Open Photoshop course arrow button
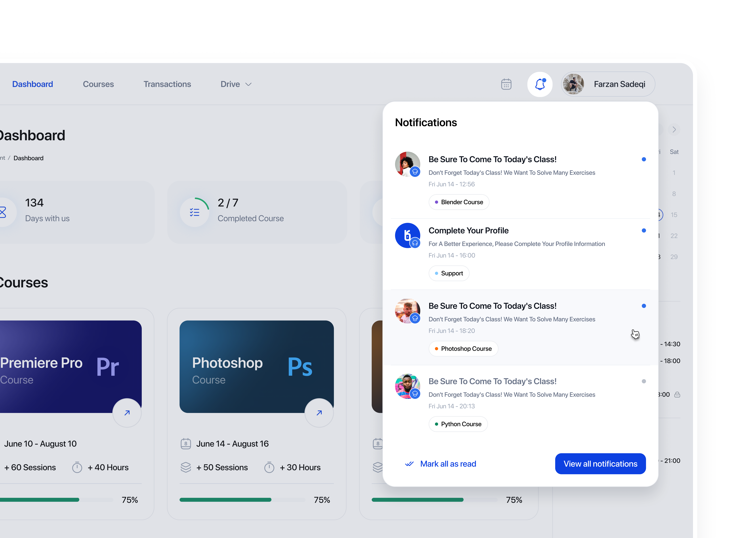 pyautogui.click(x=319, y=413)
